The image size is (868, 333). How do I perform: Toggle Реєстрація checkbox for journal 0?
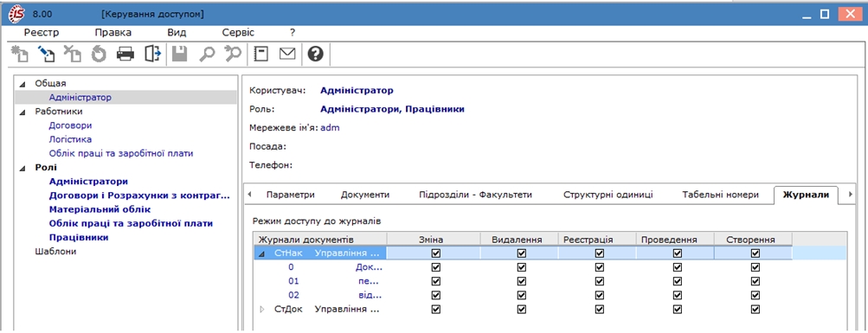point(599,267)
